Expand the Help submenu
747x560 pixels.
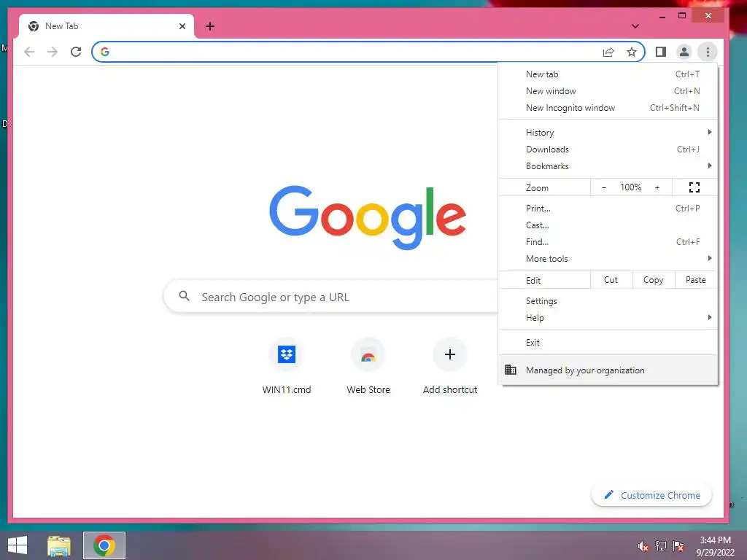pyautogui.click(x=608, y=318)
